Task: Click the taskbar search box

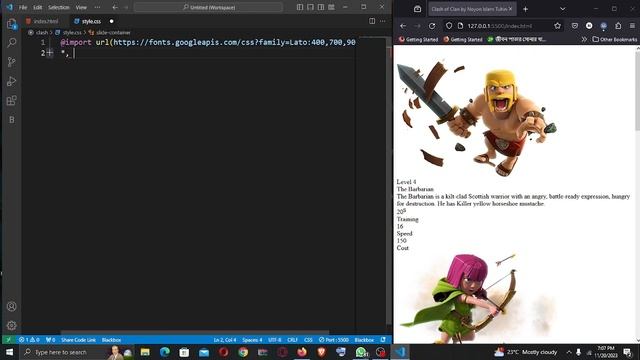Action: [77, 352]
